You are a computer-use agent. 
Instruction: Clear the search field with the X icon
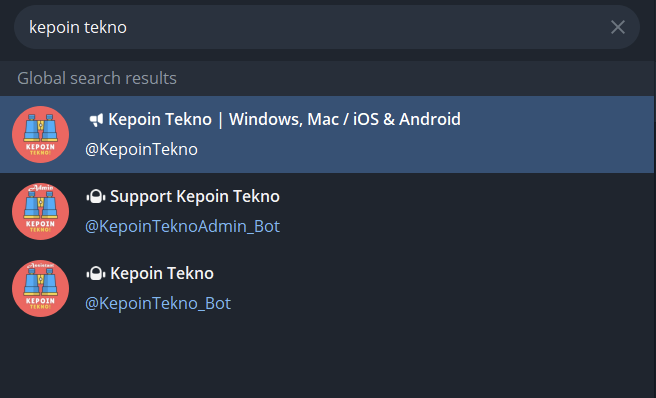[618, 27]
